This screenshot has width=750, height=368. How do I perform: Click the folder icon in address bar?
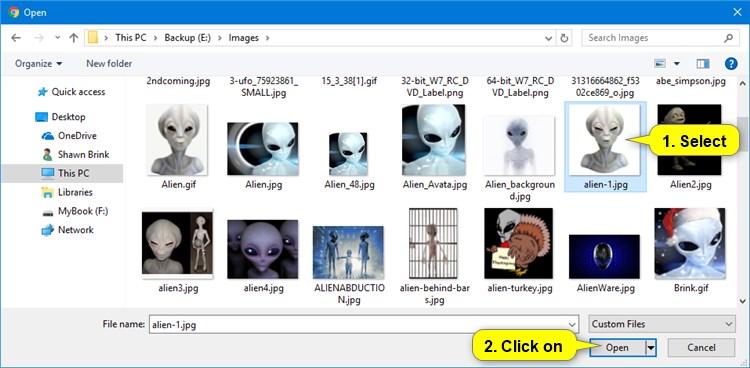93,38
